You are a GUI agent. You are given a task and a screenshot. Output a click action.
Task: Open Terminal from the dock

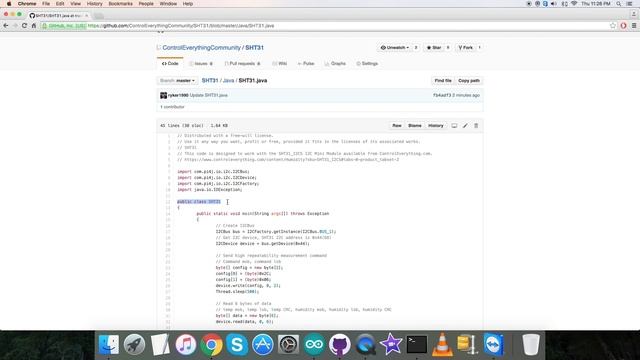(417, 344)
